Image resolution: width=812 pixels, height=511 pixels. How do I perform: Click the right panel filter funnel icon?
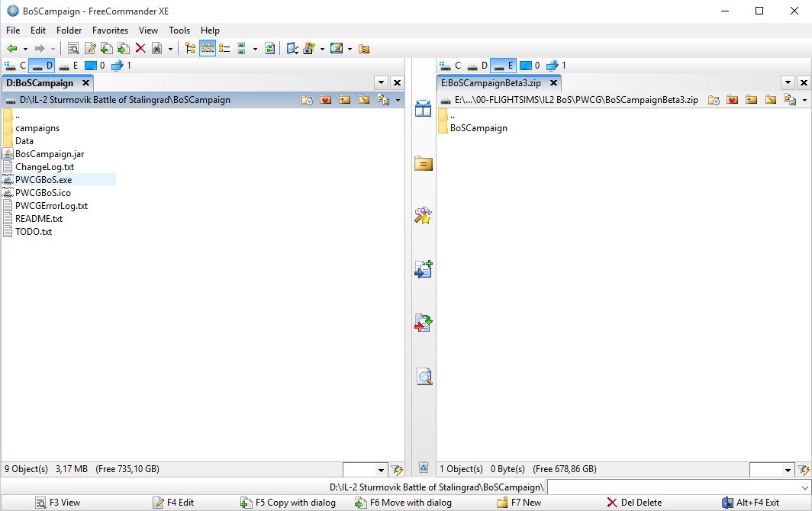point(804,470)
